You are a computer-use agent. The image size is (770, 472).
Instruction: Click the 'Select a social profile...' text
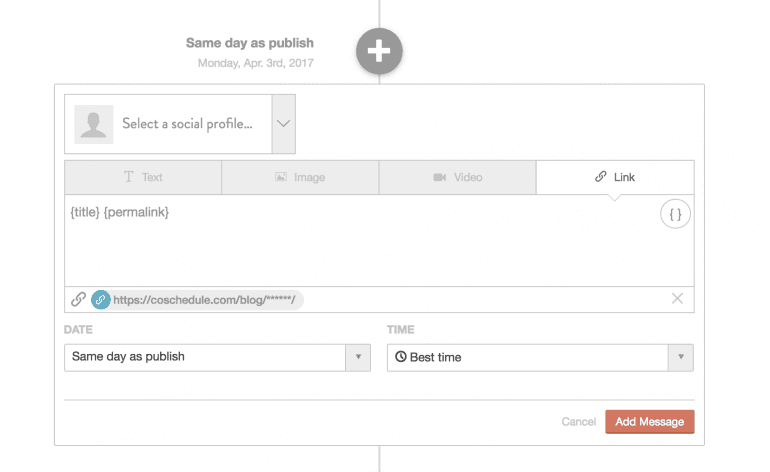pos(187,124)
